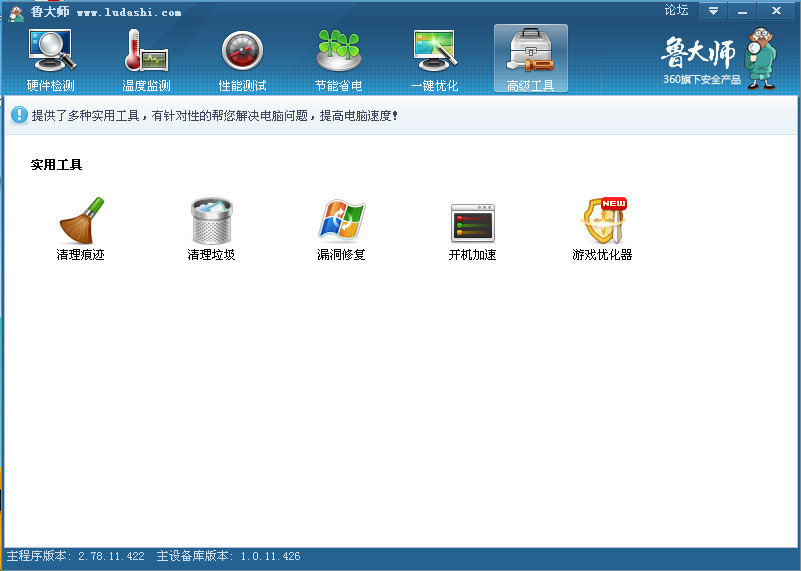Click the small 鲁大师 title bar icon
801x571 pixels.
16,13
